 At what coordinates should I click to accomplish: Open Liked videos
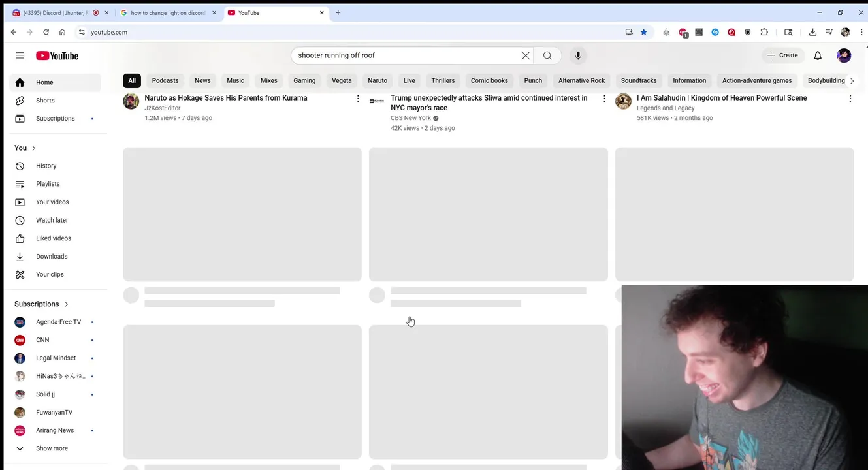pyautogui.click(x=56, y=238)
